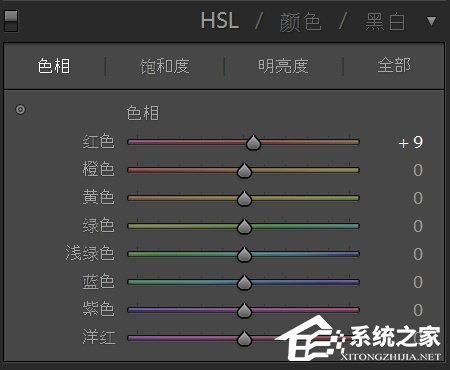
Task: Toggle the HSL panel on/off switch
Action: pos(11,21)
